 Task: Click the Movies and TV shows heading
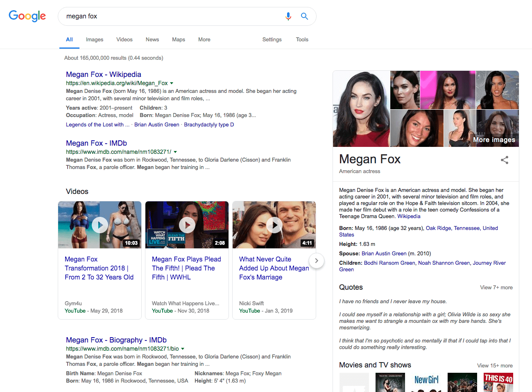[x=375, y=365]
